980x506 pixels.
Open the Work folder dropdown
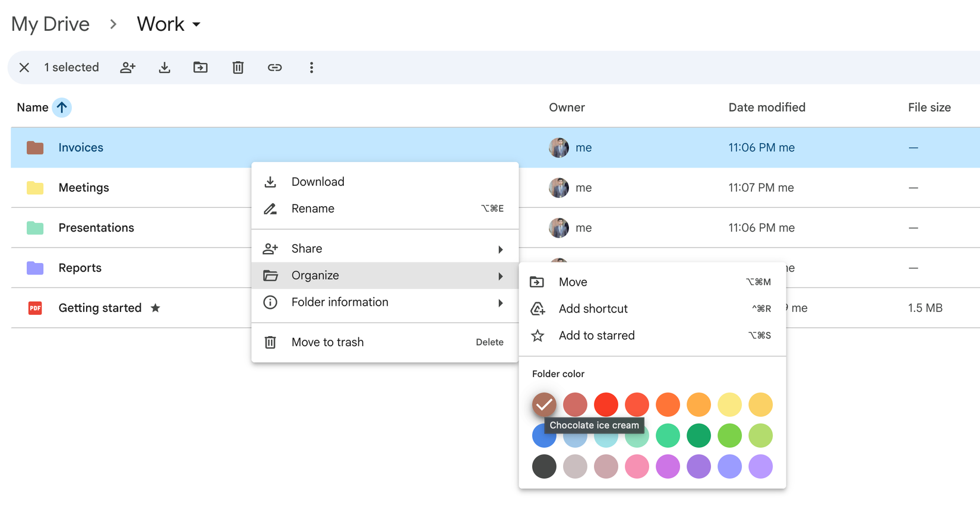pos(196,25)
